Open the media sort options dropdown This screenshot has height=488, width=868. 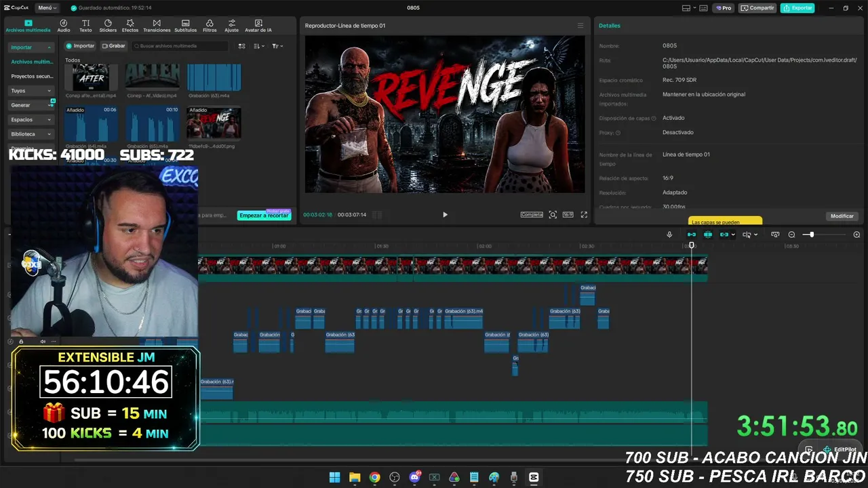(260, 46)
